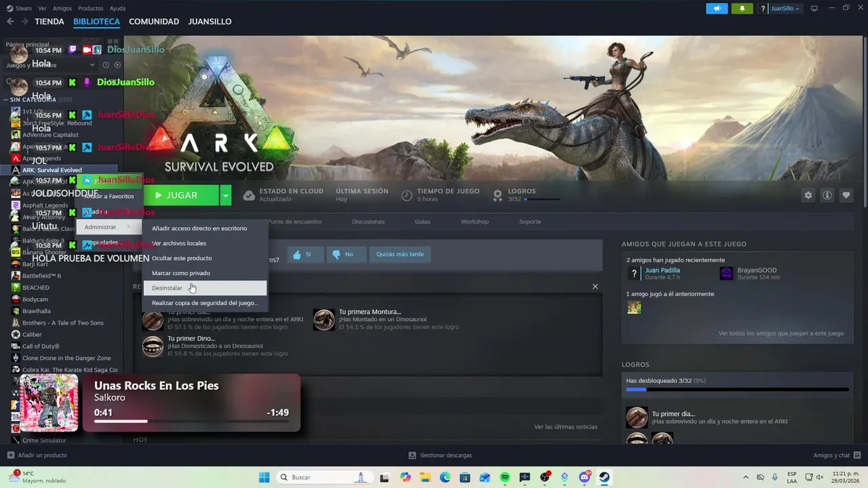Screen dimensions: 868x488
Task: Choose Ocultar este producto
Action: pyautogui.click(x=205, y=258)
